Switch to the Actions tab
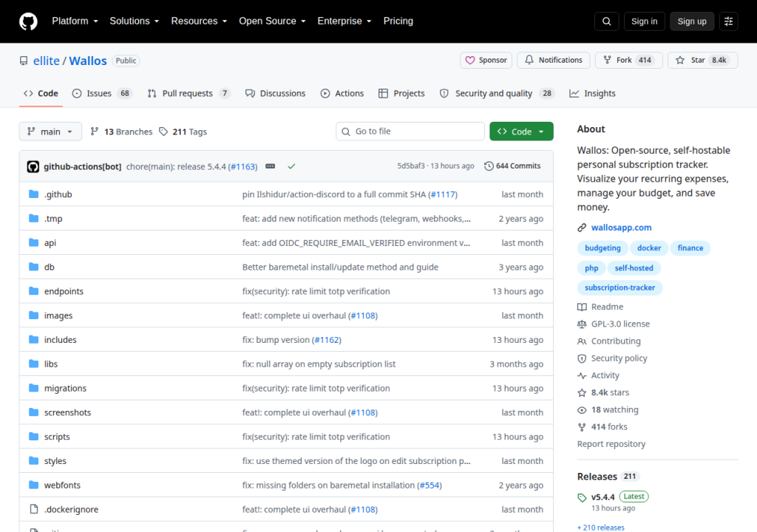This screenshot has height=532, width=757. (x=342, y=93)
